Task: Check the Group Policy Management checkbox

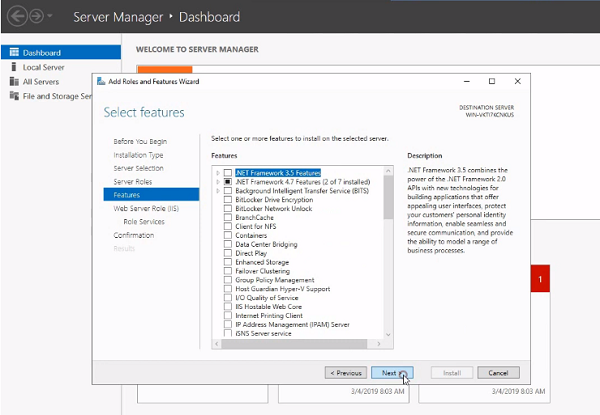Action: pos(228,280)
